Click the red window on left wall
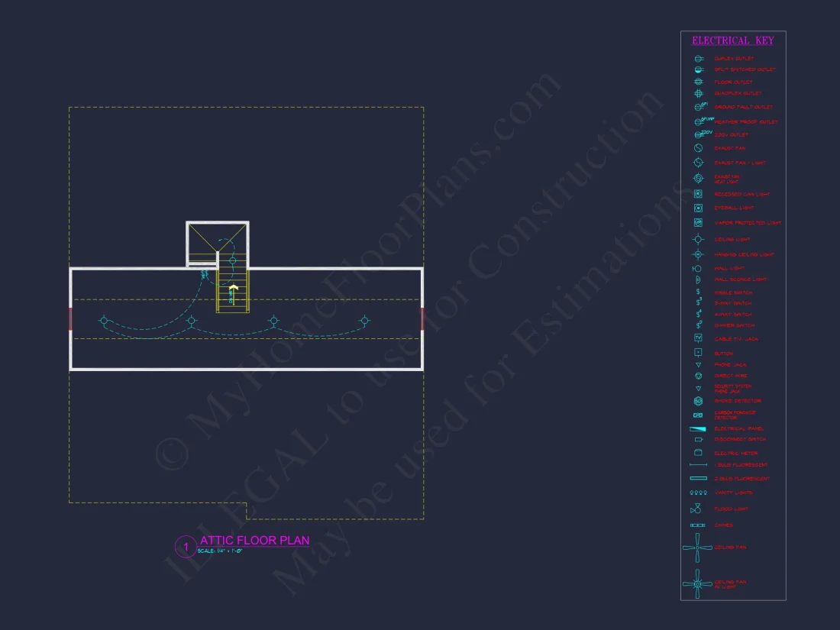The height and width of the screenshot is (630, 840). [70, 318]
